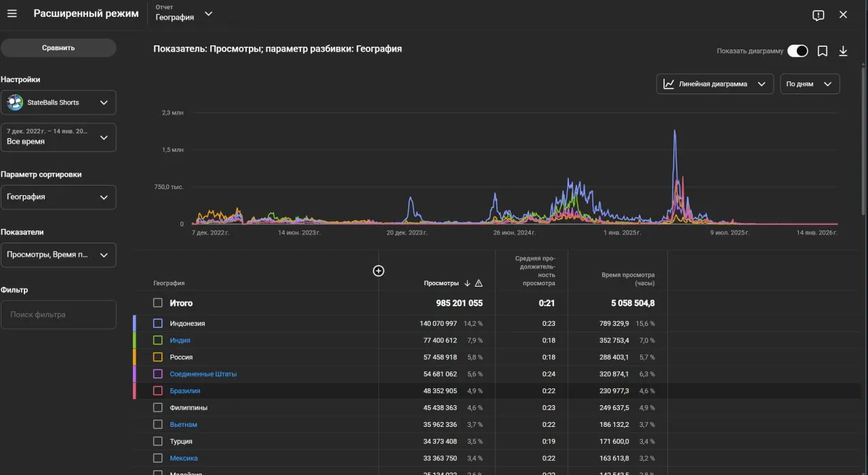This screenshot has height=475, width=868.
Task: Open the География report selector
Action: point(184,14)
